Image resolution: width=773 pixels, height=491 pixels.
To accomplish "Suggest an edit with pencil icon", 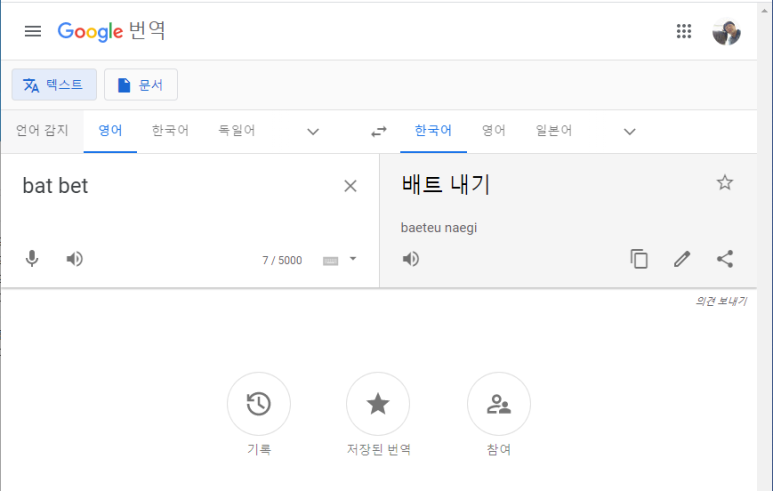I will pyautogui.click(x=682, y=259).
